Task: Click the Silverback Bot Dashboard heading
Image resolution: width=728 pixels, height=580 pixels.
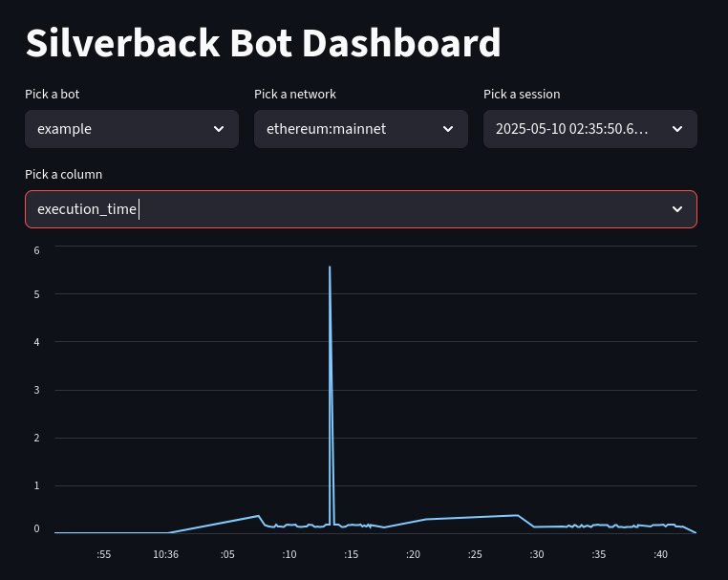Action: [264, 43]
